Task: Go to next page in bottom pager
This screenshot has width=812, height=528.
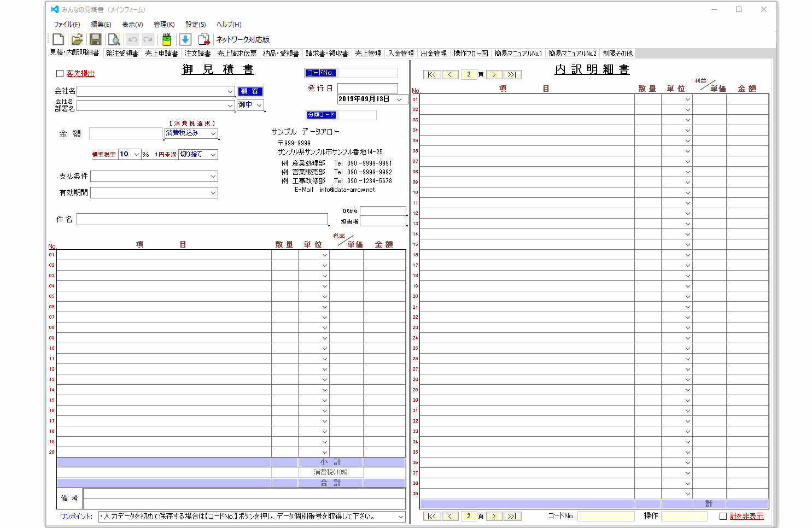Action: tap(494, 516)
